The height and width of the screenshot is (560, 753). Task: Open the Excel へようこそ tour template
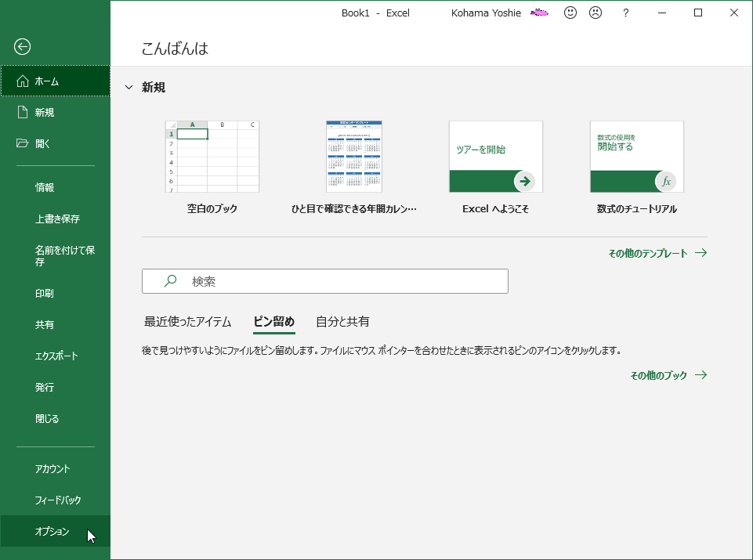(x=495, y=157)
